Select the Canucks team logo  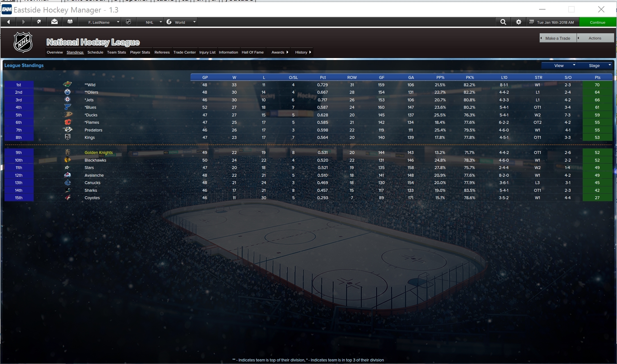[x=67, y=182]
